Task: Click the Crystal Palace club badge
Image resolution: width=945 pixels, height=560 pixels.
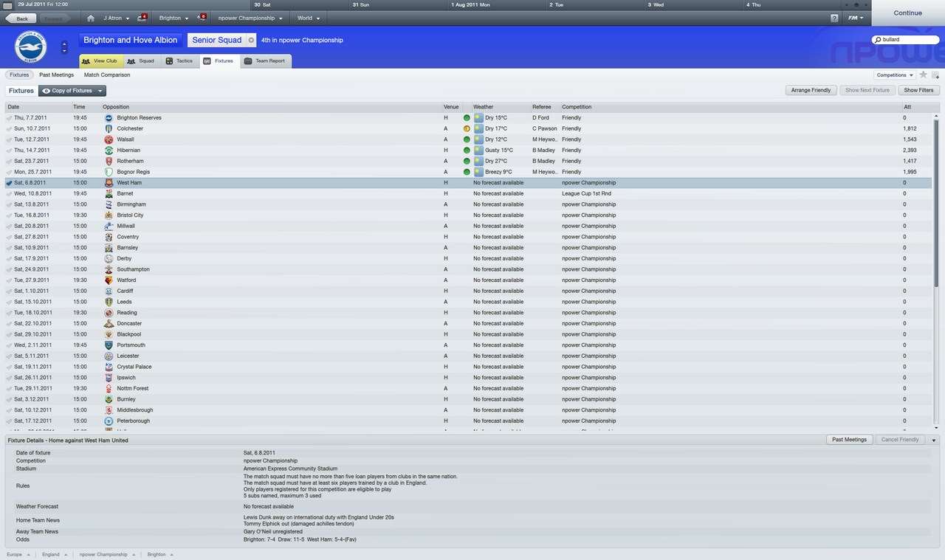Action: (109, 367)
